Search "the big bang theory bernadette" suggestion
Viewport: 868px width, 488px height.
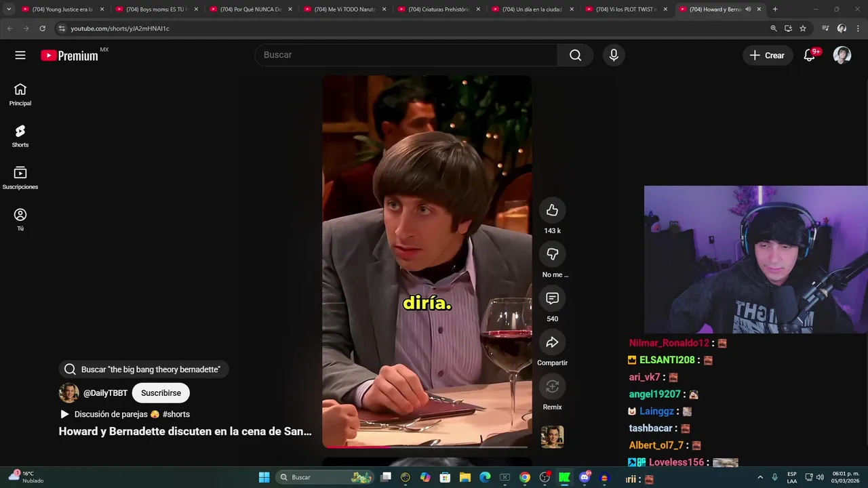[x=143, y=369]
